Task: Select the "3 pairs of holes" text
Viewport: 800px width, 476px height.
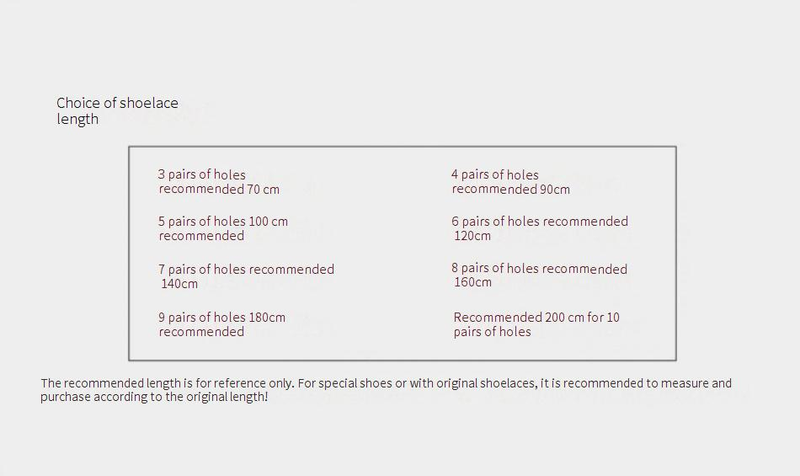Action: coord(201,175)
